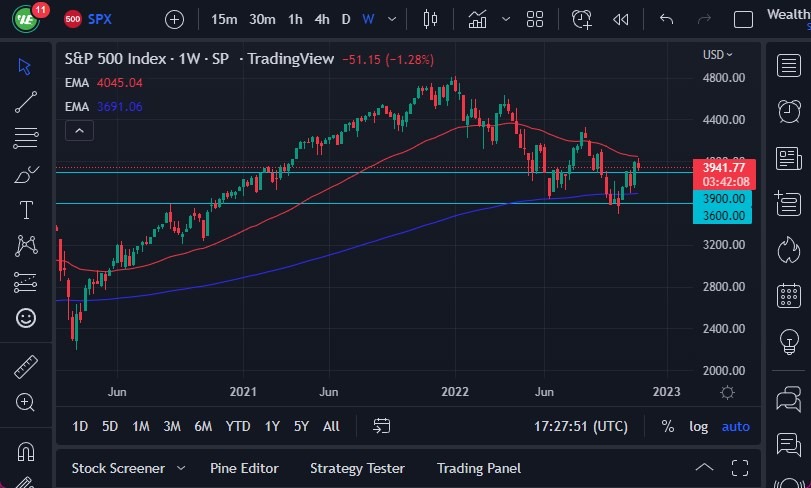Toggle the log scale option
The image size is (811, 488).
698,426
